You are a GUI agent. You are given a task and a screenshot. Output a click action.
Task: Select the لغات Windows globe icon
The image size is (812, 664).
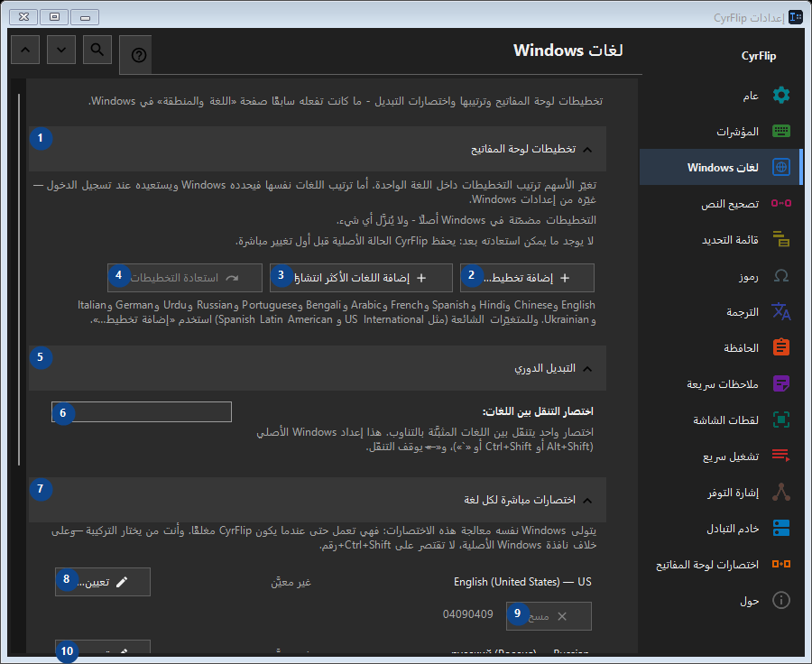781,167
